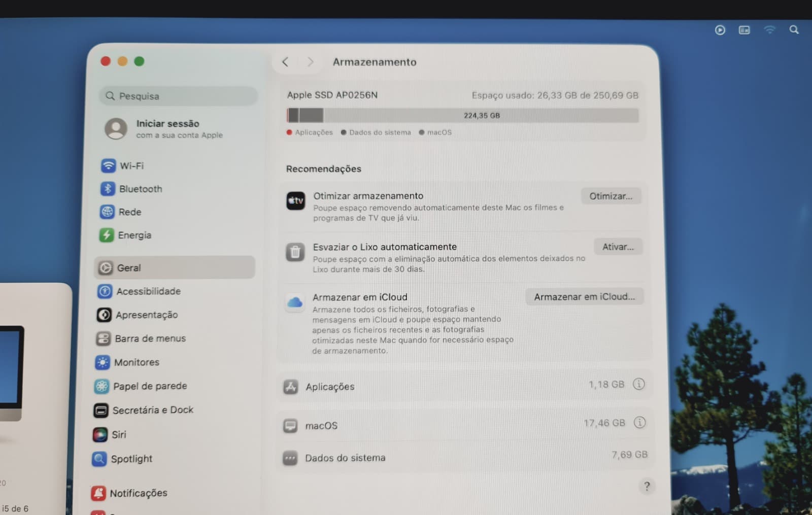Screen dimensions: 812x515
Task: Click the Pesquisa search field
Action: pyautogui.click(x=178, y=96)
